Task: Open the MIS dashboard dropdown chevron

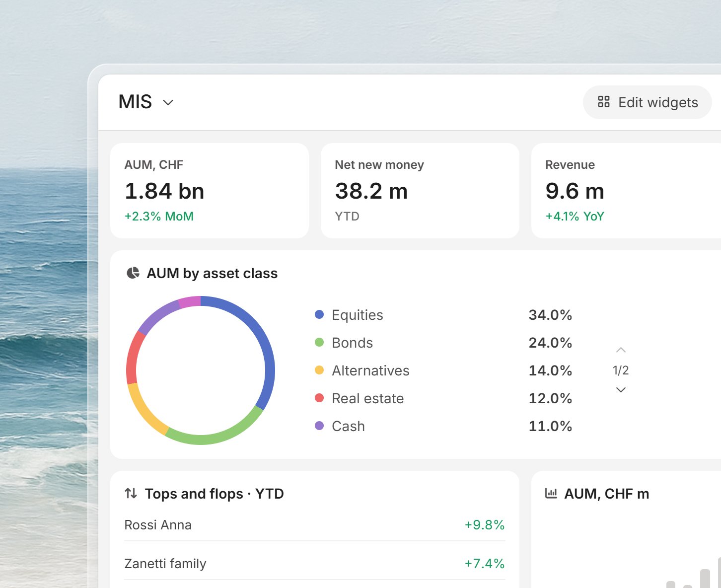Action: (168, 103)
